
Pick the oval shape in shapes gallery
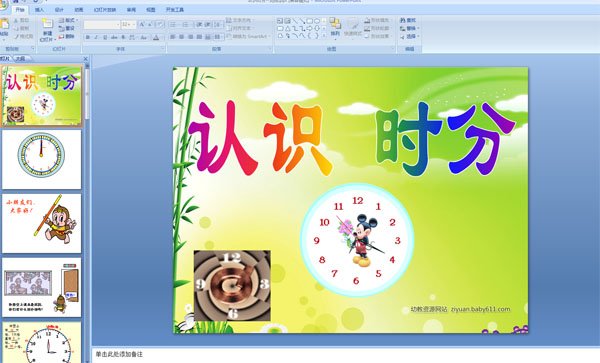(x=317, y=21)
